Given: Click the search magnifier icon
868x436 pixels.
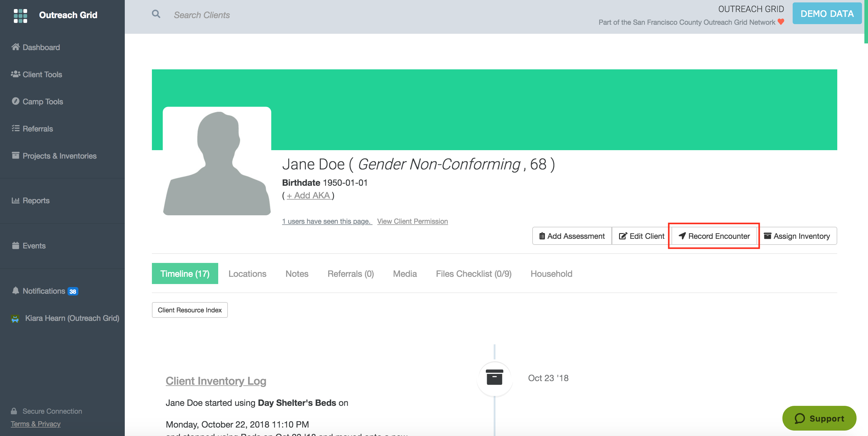Looking at the screenshot, I should tap(156, 14).
